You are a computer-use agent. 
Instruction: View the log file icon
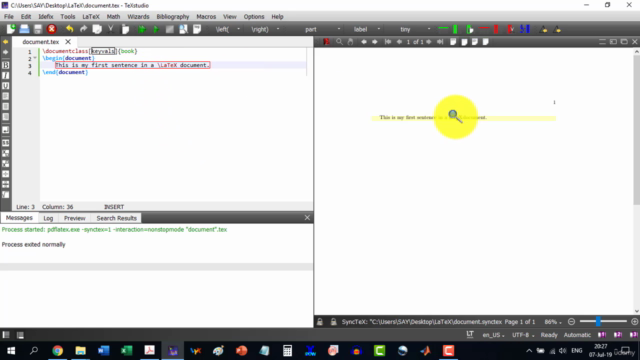click(197, 29)
